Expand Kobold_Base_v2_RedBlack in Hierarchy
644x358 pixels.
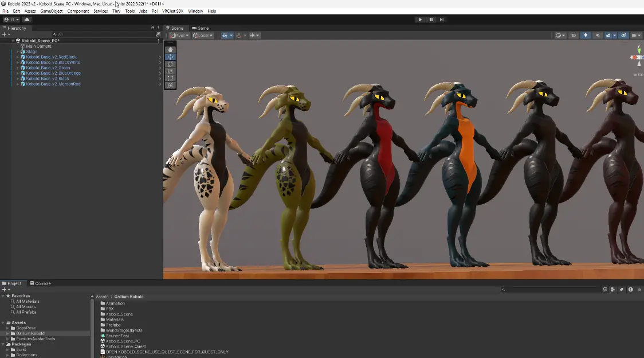point(18,57)
